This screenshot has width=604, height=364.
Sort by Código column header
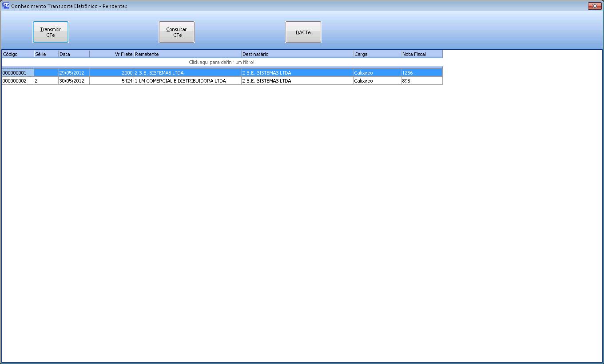17,54
